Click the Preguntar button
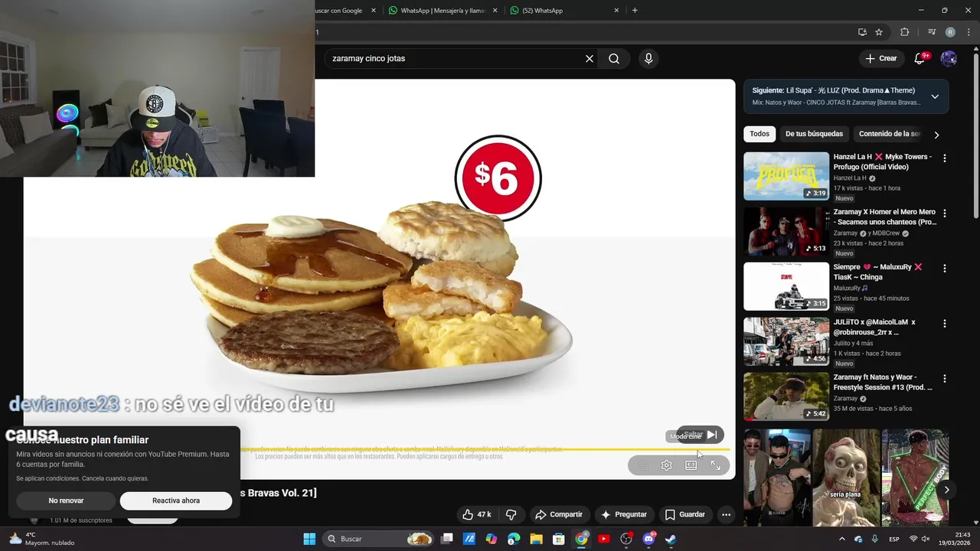 [x=624, y=514]
